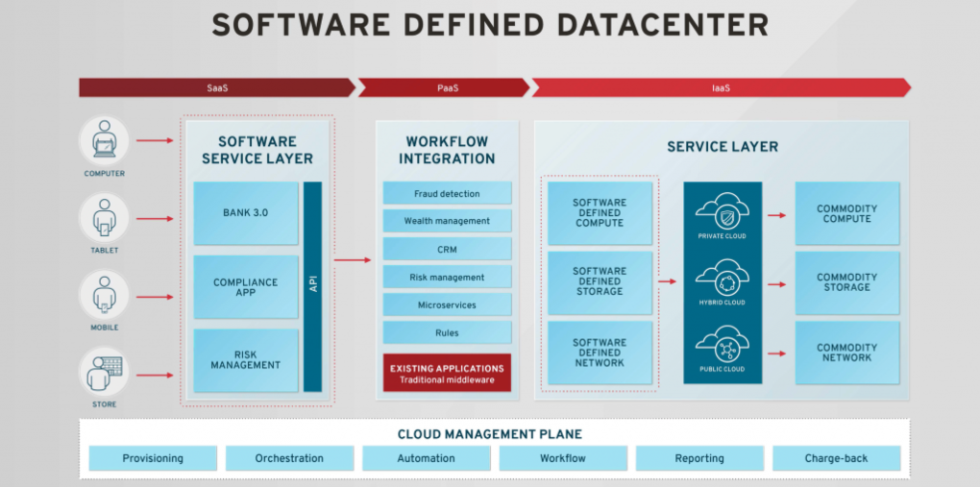
Task: Select the Fraud detection item
Action: (x=447, y=193)
